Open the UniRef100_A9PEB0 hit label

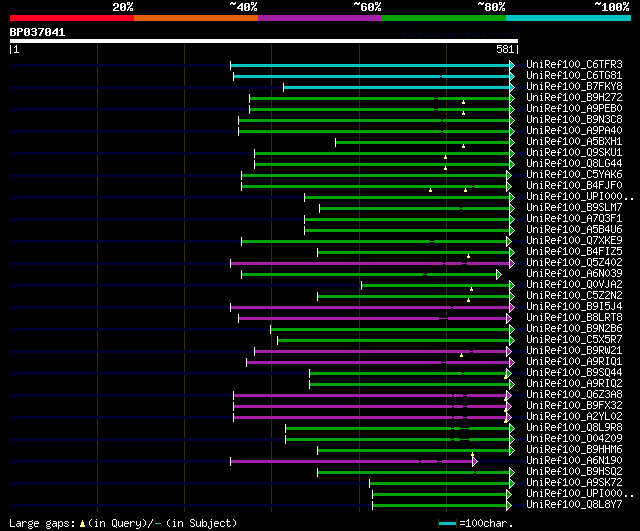click(x=574, y=109)
